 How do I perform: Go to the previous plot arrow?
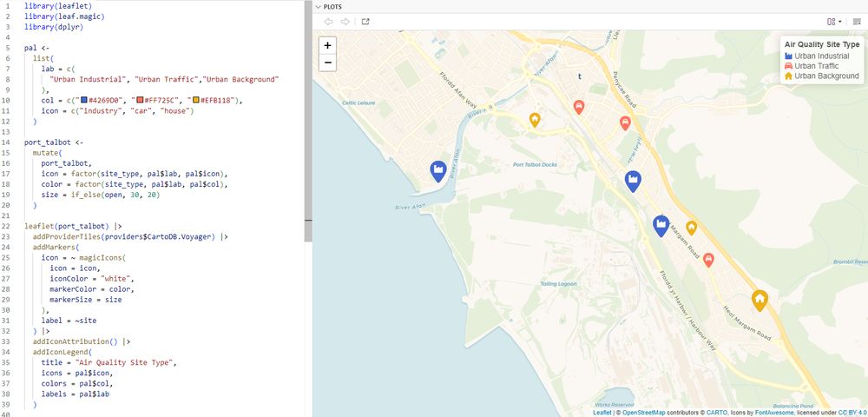(328, 22)
